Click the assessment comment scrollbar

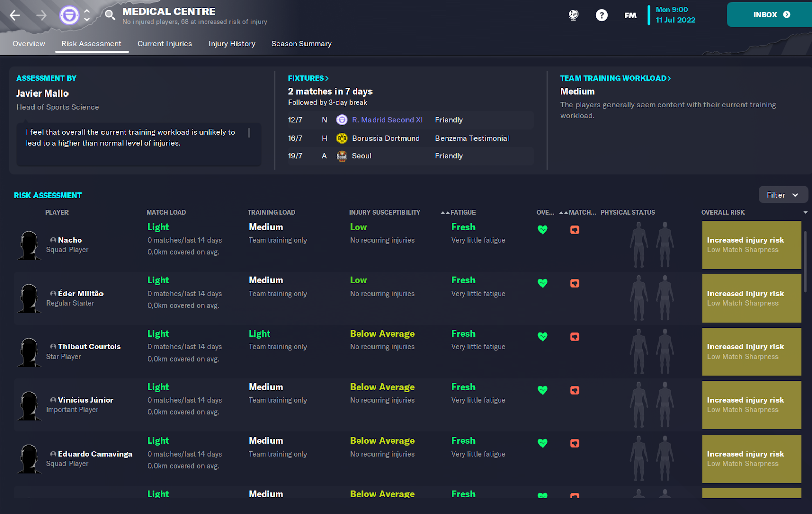pyautogui.click(x=249, y=133)
